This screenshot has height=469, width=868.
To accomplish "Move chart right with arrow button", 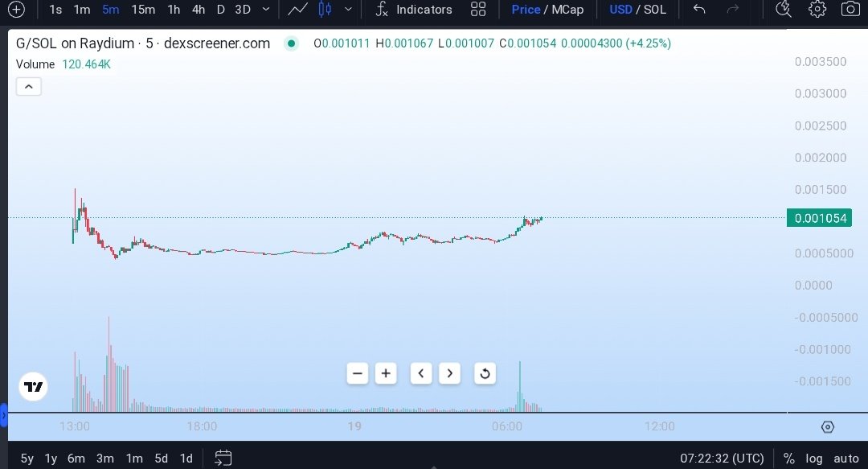I will (449, 373).
